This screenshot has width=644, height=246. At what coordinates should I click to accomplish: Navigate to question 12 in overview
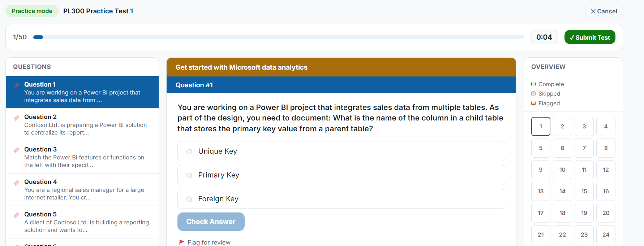click(606, 170)
